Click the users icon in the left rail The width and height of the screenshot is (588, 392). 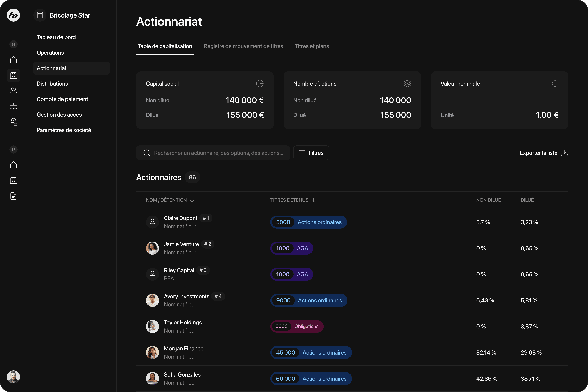[x=13, y=91]
